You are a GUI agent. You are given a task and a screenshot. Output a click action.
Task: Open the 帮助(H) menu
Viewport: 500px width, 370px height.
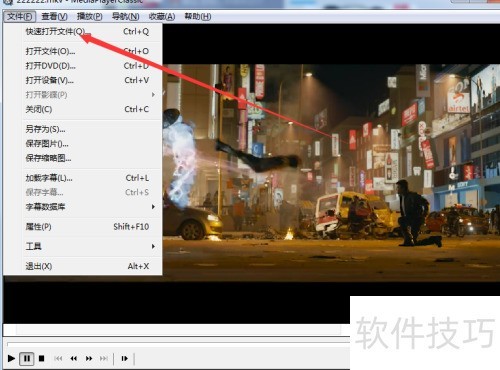click(x=198, y=16)
